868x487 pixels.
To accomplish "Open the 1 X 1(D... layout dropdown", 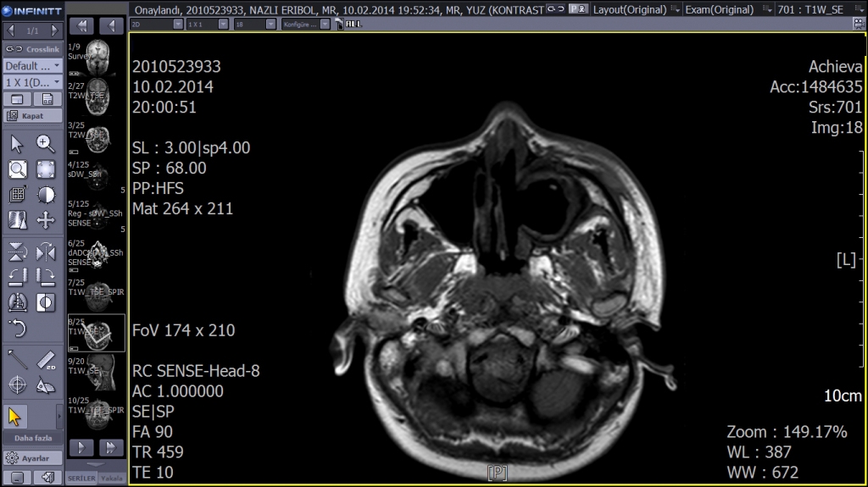I will point(33,82).
